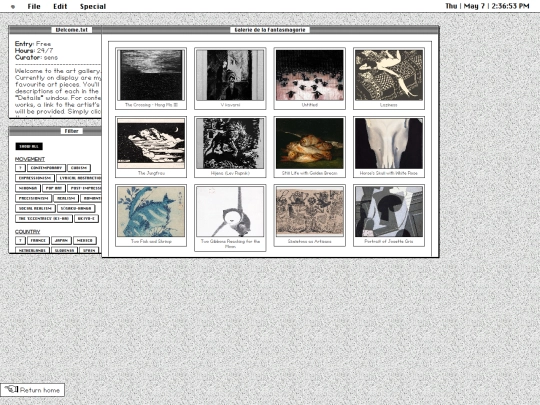
Task: Open Skeletons as Artisans artwork
Action: pos(310,216)
